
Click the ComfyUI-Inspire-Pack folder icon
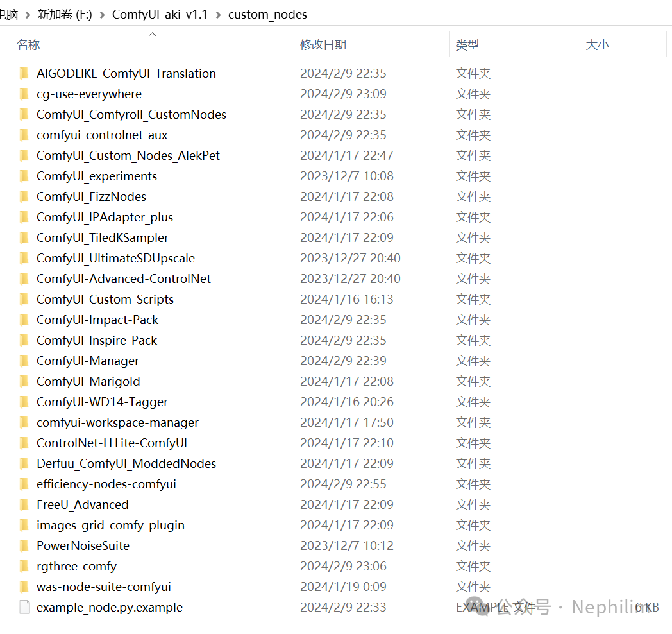point(24,341)
